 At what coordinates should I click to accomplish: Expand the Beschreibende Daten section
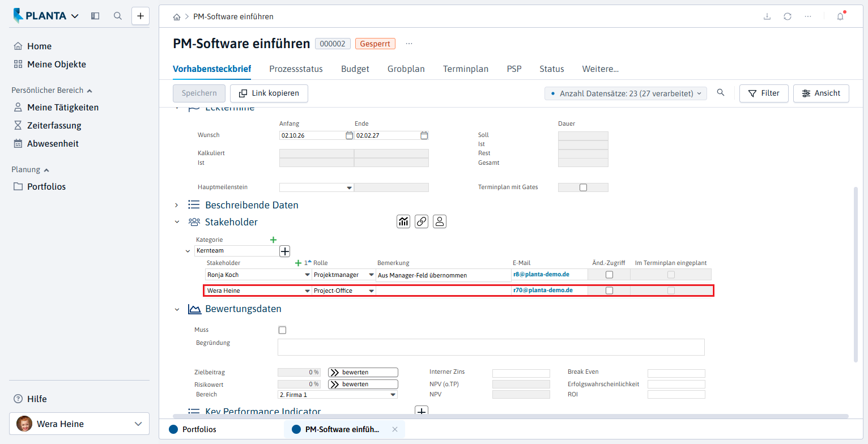[176, 205]
